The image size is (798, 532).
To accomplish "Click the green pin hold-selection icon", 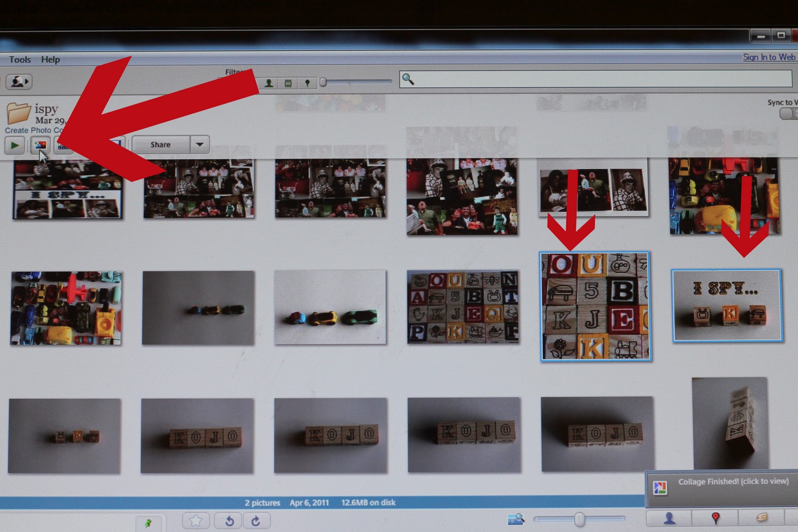I will 148,523.
